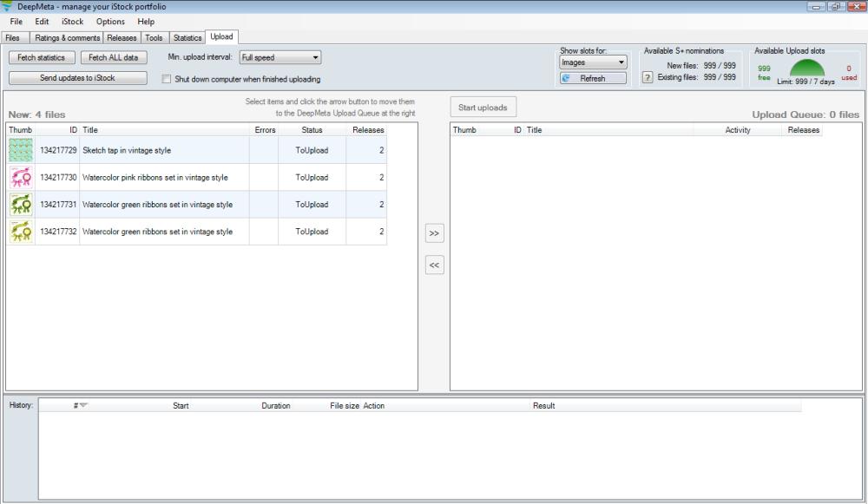This screenshot has width=868, height=504.
Task: Switch to the Files tab
Action: point(13,37)
